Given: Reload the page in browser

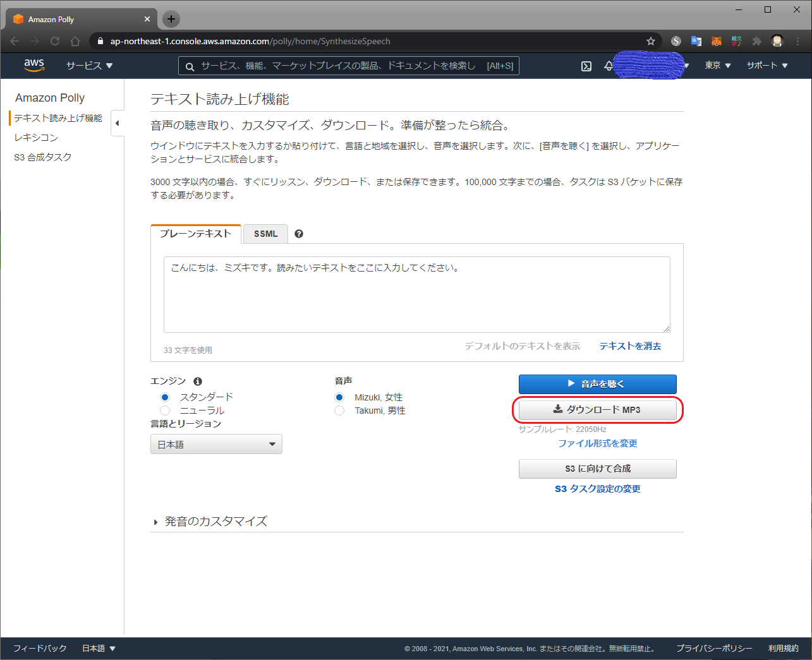Looking at the screenshot, I should pyautogui.click(x=55, y=41).
